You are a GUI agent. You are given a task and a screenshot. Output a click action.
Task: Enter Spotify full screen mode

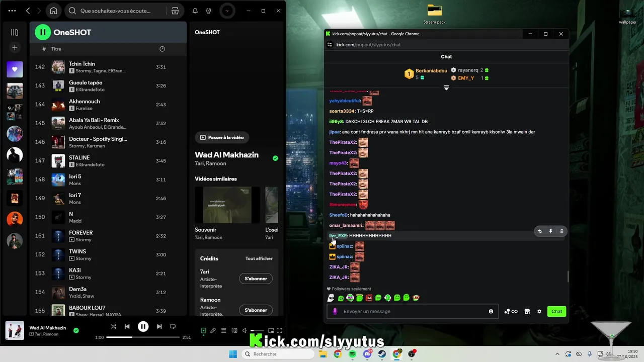point(280,330)
